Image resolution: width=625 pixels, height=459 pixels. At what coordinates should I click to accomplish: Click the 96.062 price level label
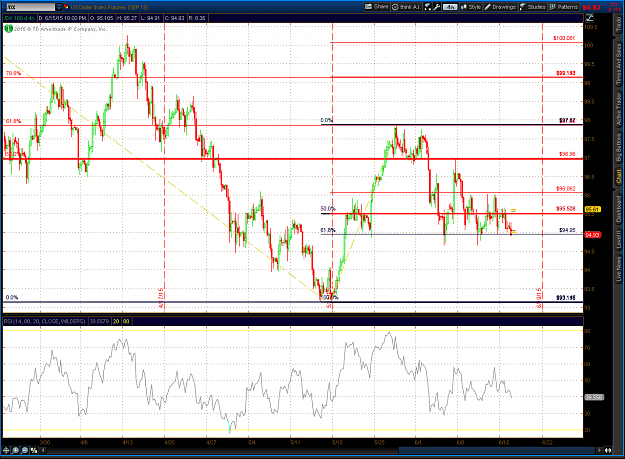tap(566, 188)
